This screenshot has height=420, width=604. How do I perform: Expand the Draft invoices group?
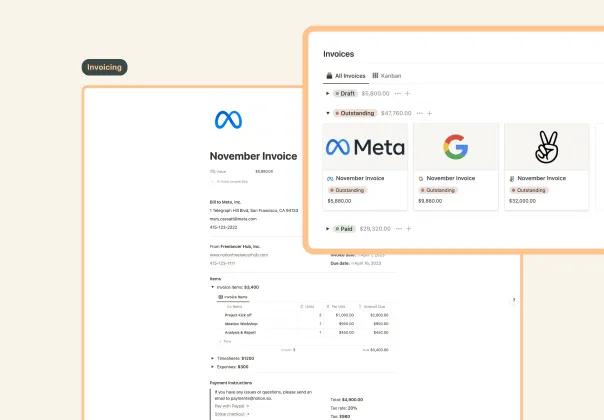pos(328,93)
